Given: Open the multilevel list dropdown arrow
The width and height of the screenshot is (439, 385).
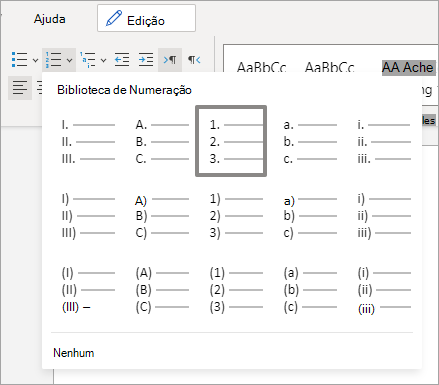Looking at the screenshot, I should tap(103, 60).
